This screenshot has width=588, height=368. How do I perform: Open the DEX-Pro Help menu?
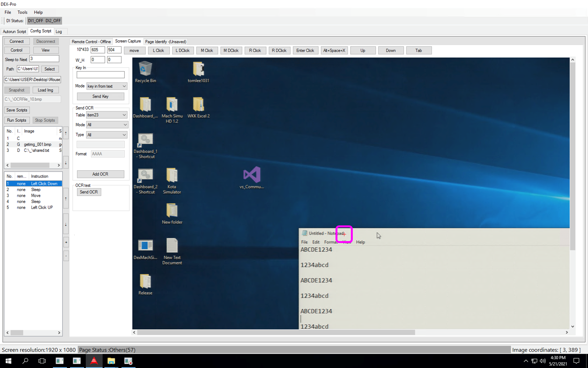click(x=38, y=12)
